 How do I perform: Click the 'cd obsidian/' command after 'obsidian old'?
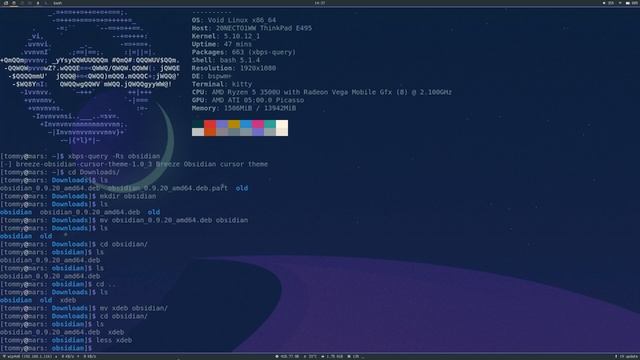[x=124, y=244]
